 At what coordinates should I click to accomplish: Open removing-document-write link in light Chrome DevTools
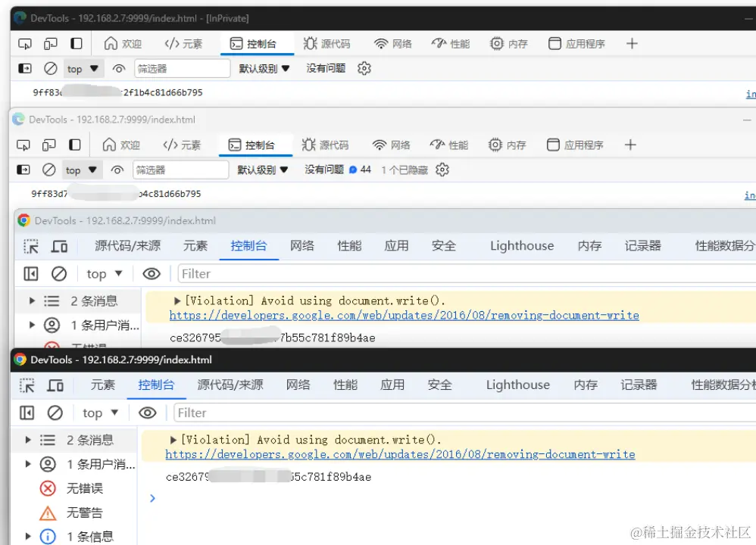point(404,315)
